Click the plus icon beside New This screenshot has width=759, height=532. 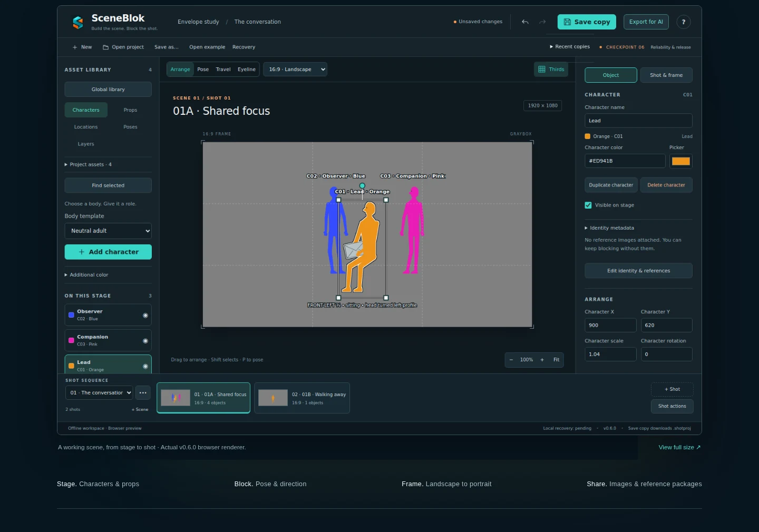click(x=75, y=47)
